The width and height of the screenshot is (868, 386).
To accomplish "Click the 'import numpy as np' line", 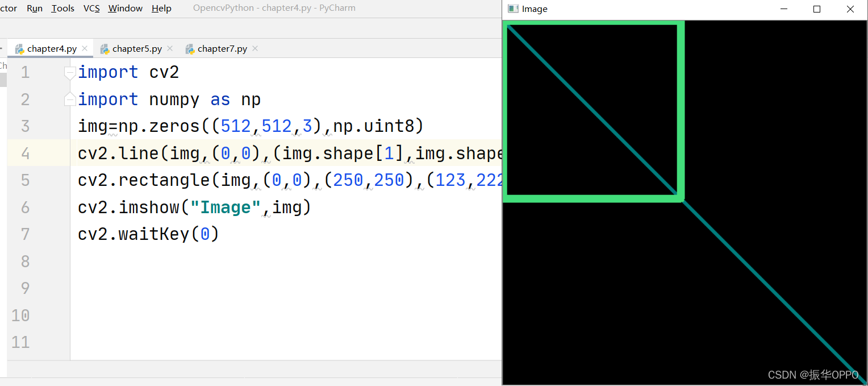I will (169, 99).
